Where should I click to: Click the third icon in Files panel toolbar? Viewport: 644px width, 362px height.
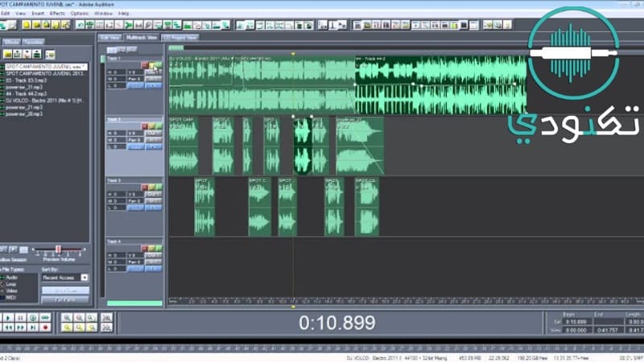[x=27, y=54]
